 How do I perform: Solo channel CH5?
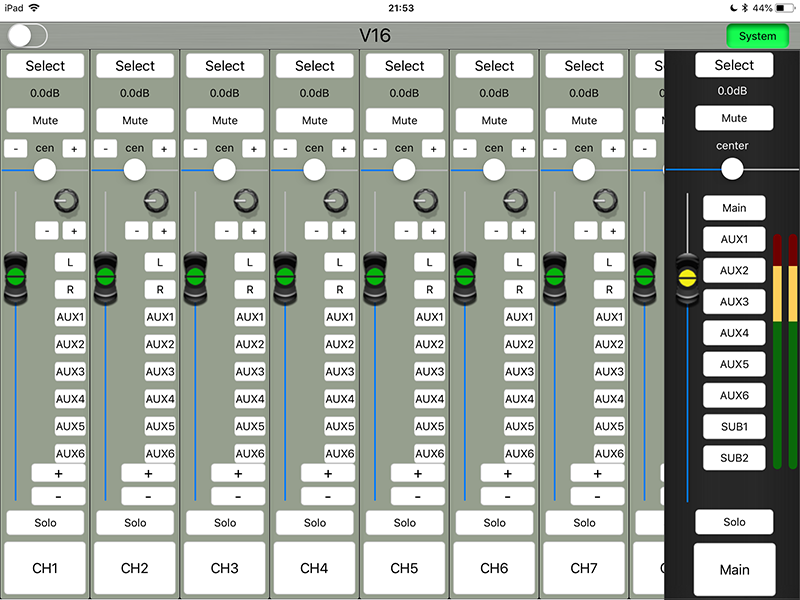[404, 522]
